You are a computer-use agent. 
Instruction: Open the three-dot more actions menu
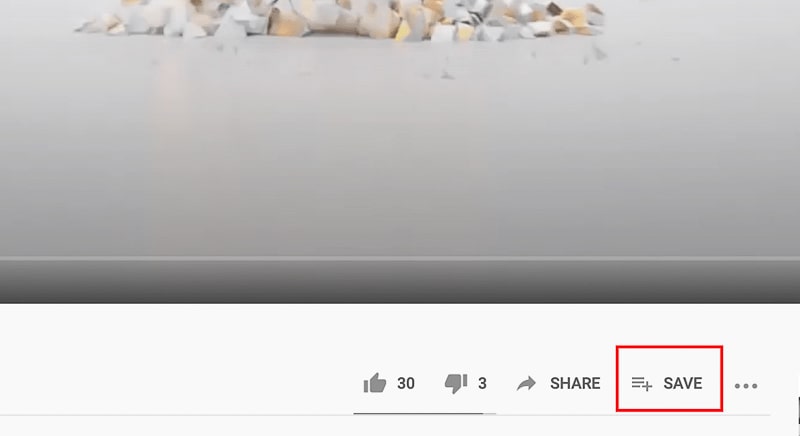(745, 386)
